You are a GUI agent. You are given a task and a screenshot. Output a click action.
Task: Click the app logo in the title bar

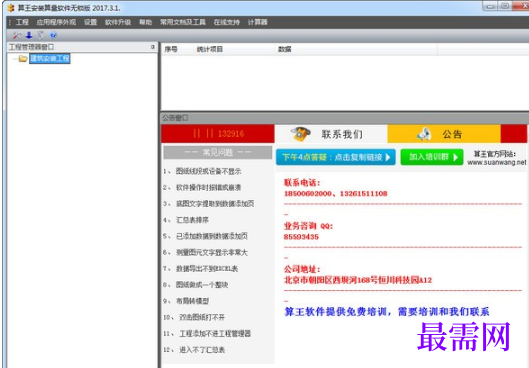click(11, 7)
